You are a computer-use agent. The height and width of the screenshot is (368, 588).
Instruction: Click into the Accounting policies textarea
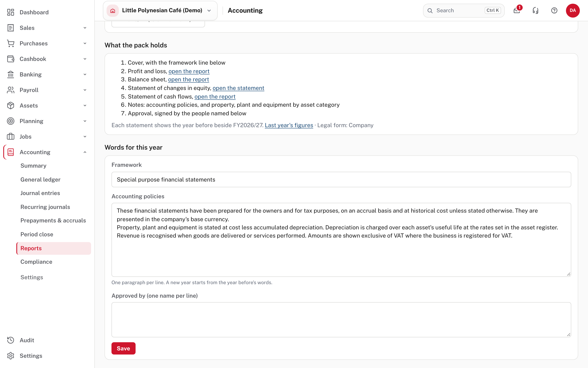[341, 240]
